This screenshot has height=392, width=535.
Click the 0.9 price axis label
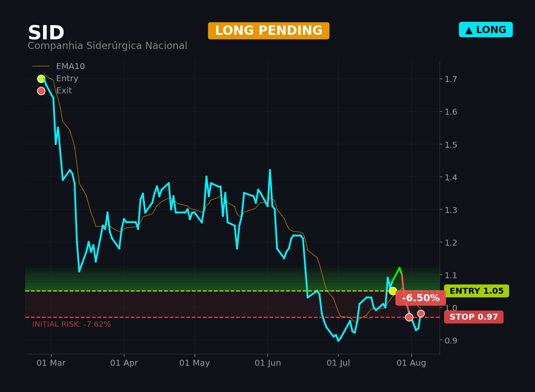(x=451, y=340)
